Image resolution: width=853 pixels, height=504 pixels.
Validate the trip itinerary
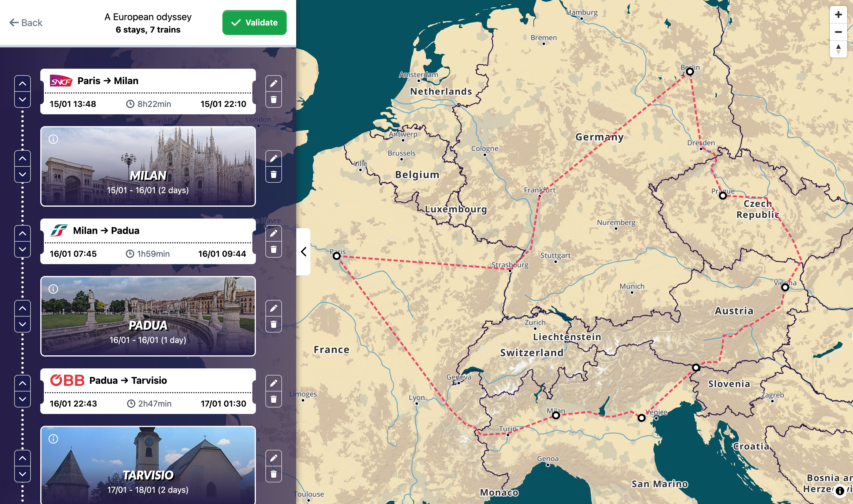click(254, 23)
